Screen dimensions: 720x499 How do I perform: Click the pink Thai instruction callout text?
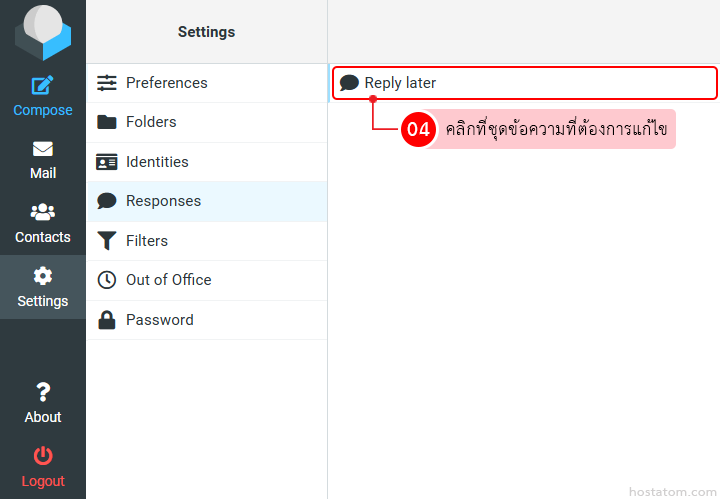pos(556,130)
